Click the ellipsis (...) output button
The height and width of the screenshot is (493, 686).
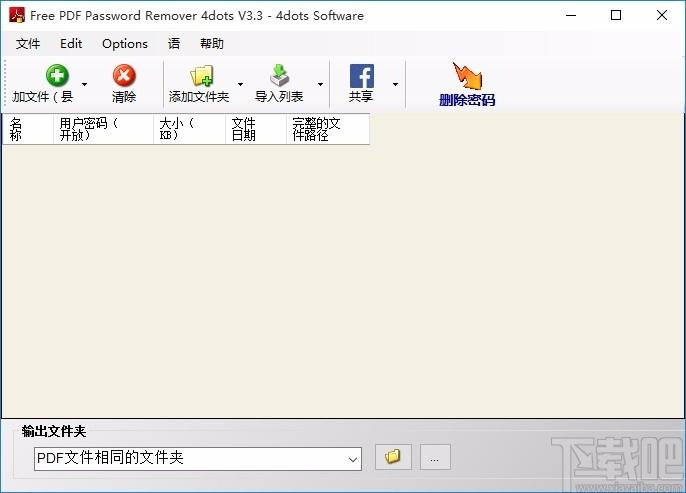pyautogui.click(x=435, y=457)
